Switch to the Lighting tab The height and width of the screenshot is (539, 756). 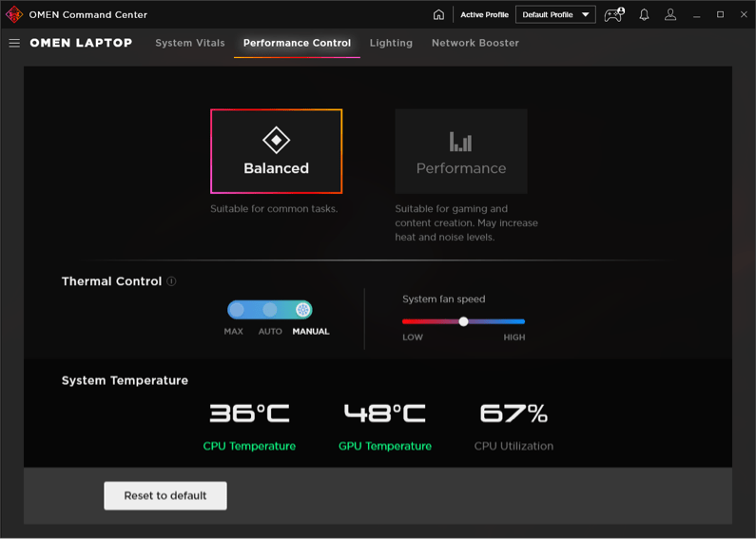[x=391, y=43]
